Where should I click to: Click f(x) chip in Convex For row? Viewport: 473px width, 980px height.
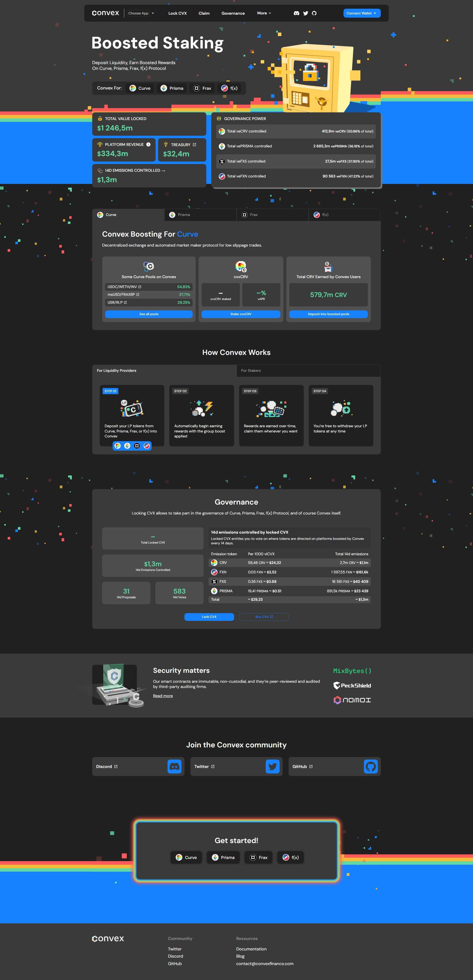pos(229,88)
